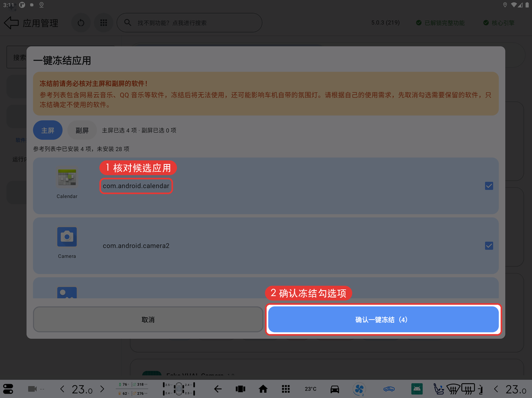Open recent apps icon in bottom bar
The width and height of the screenshot is (532, 398).
[x=240, y=389]
